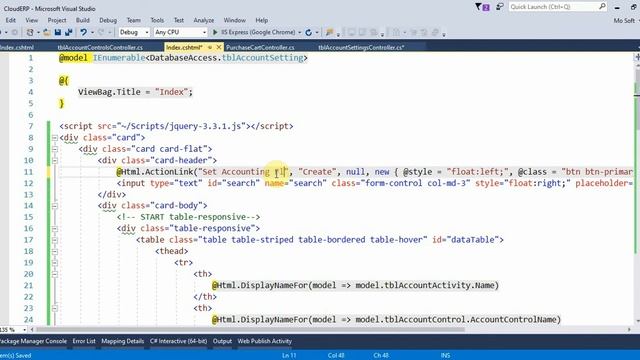The width and height of the screenshot is (640, 360).
Task: Open the Mapping Details panel tab
Action: (x=122, y=341)
